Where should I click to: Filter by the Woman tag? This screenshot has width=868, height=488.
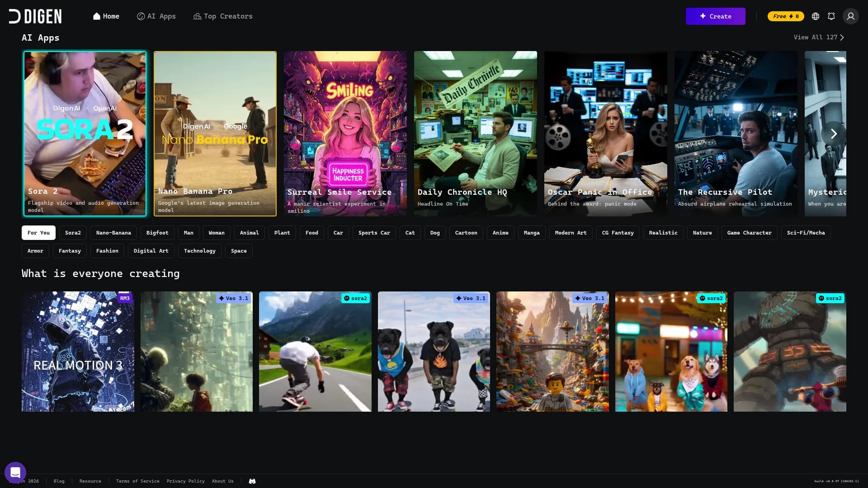click(x=217, y=233)
